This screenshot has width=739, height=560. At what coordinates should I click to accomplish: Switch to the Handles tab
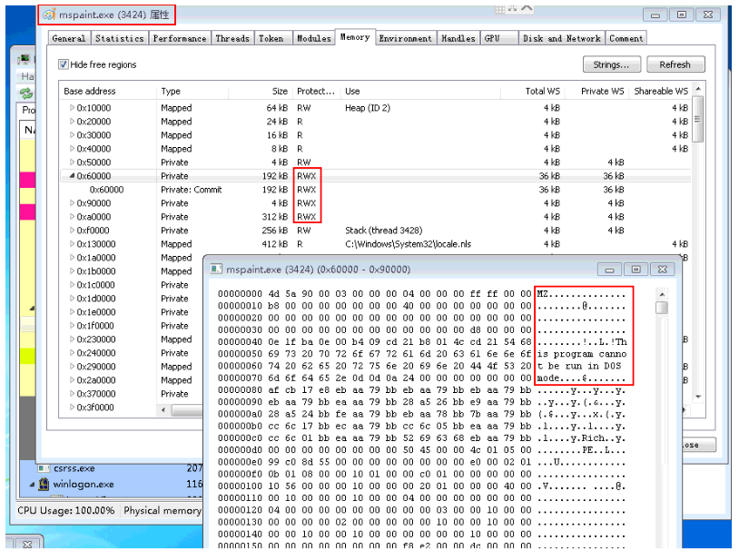pyautogui.click(x=458, y=39)
